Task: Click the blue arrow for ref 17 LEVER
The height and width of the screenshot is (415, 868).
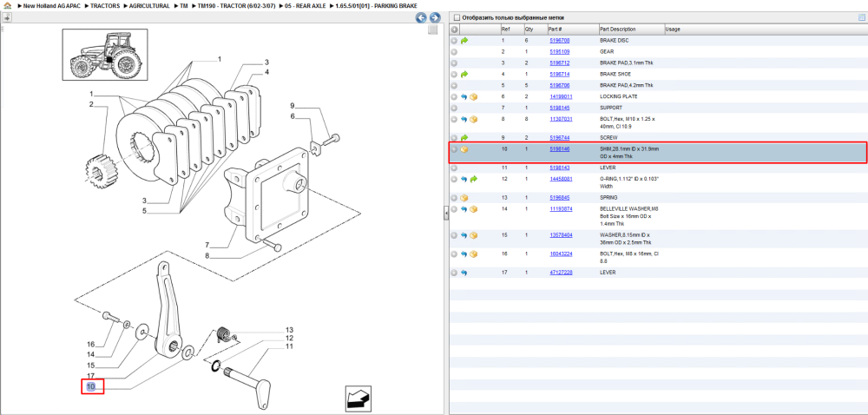Action: pos(464,273)
